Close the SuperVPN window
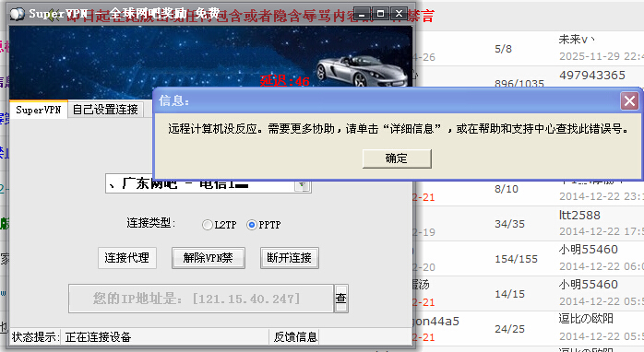The width and height of the screenshot is (644, 352). coord(399,14)
